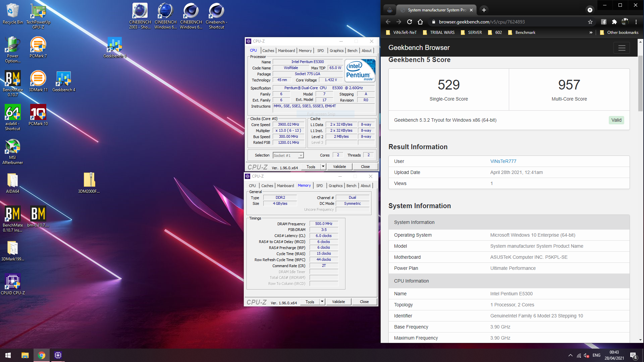Open Geekbench 4 desktop shortcut
Viewport: 644px width, 362px height.
pos(64,81)
